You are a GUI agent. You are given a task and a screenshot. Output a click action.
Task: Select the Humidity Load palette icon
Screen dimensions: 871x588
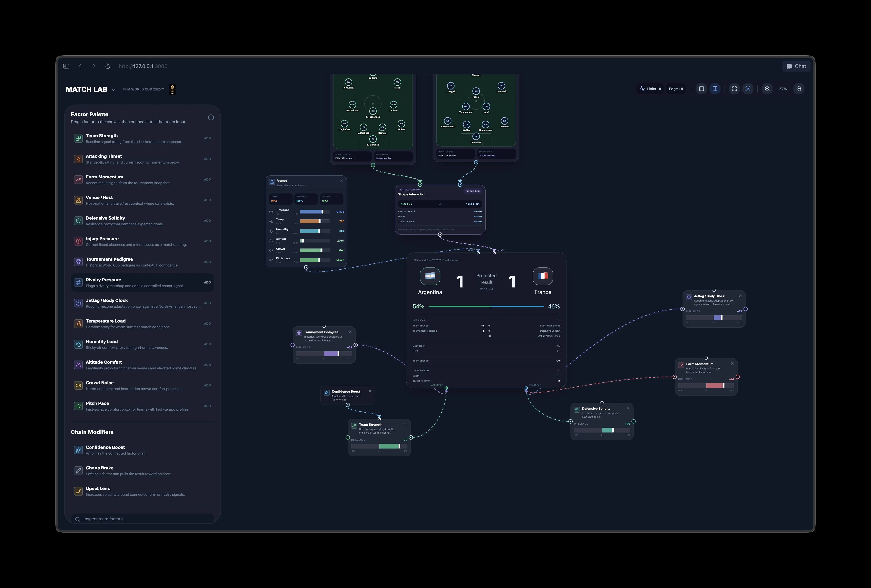coord(78,344)
